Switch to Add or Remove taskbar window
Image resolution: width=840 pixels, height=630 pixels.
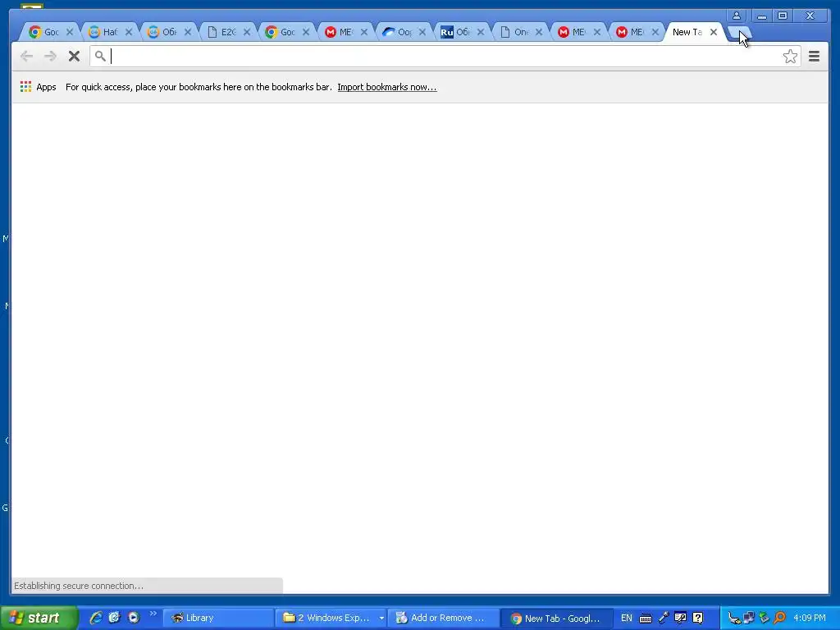[x=442, y=618]
